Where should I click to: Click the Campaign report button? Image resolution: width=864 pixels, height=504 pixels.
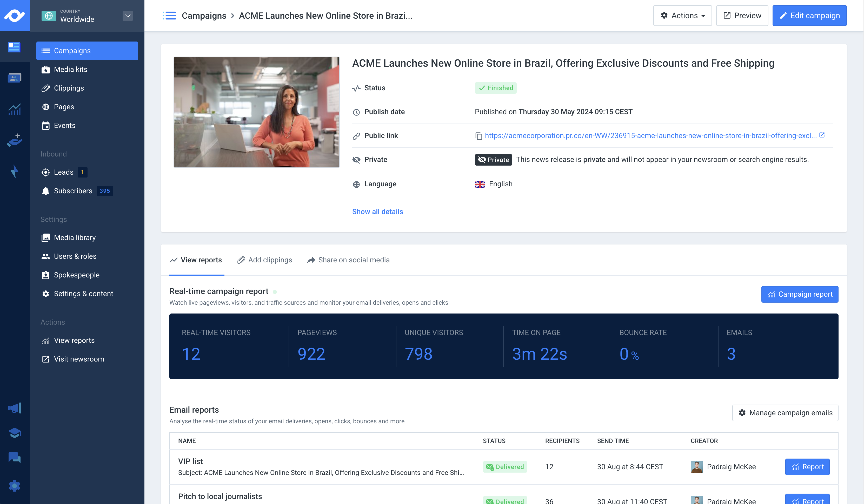800,294
